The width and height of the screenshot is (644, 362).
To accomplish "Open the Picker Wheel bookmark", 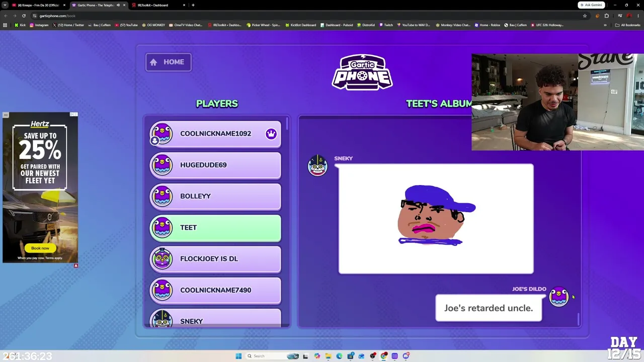I will (x=263, y=25).
